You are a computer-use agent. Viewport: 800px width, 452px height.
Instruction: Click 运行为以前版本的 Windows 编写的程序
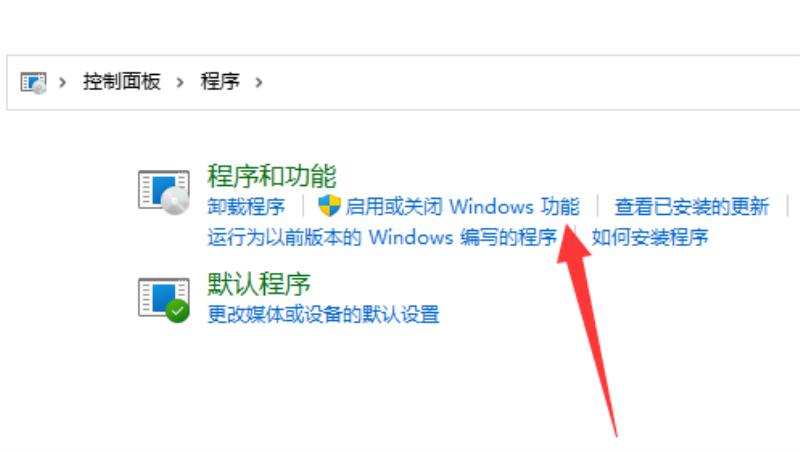tap(382, 237)
